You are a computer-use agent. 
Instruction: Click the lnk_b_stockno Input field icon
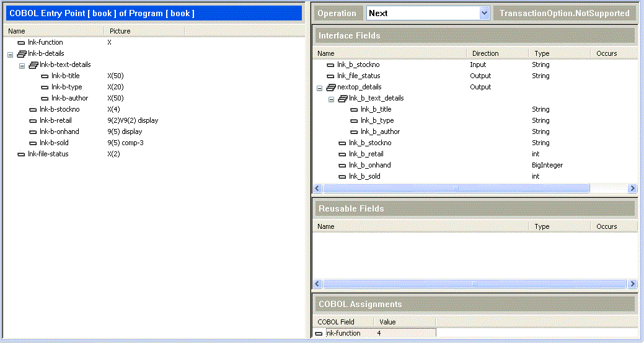click(x=331, y=65)
